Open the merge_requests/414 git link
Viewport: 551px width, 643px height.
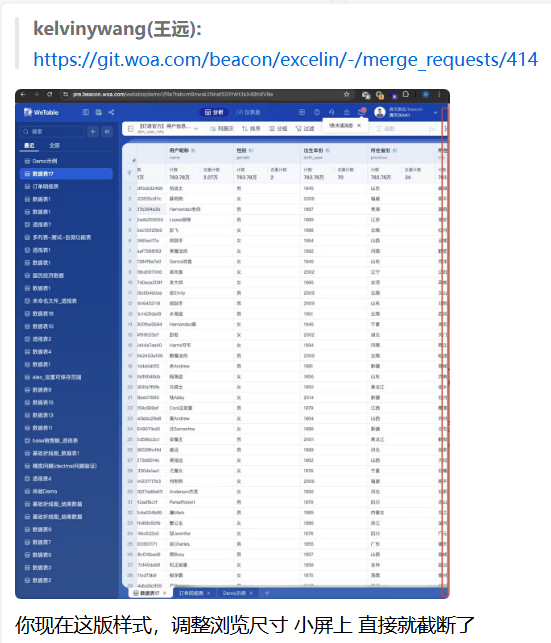pos(285,60)
